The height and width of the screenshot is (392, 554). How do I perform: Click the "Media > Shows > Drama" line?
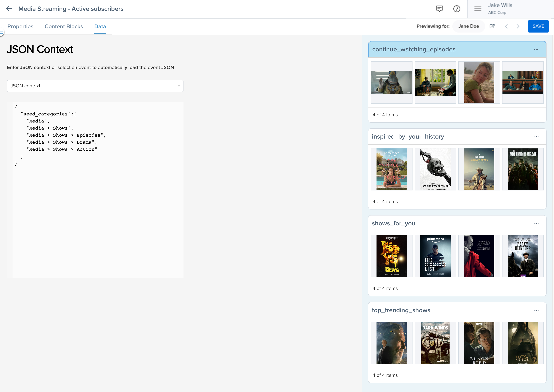click(x=62, y=142)
